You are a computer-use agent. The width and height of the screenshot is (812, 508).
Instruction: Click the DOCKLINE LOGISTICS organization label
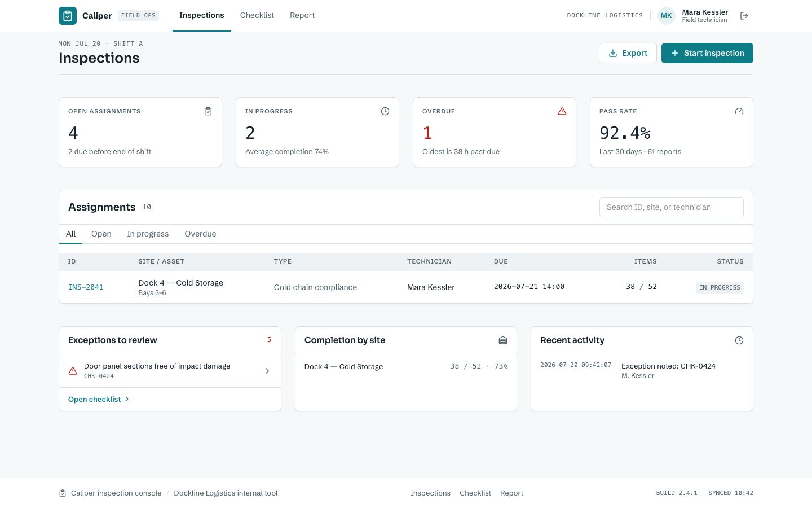[604, 16]
